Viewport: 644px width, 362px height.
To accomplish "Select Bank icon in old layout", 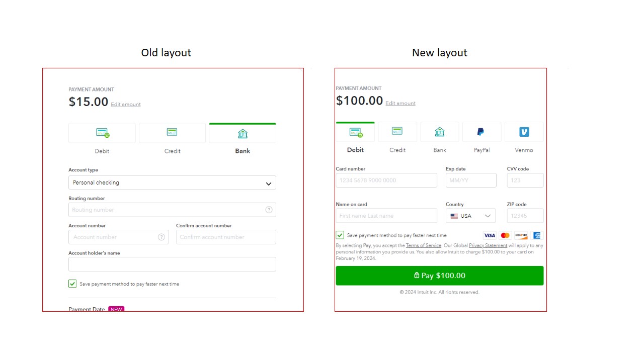I will pos(243,133).
